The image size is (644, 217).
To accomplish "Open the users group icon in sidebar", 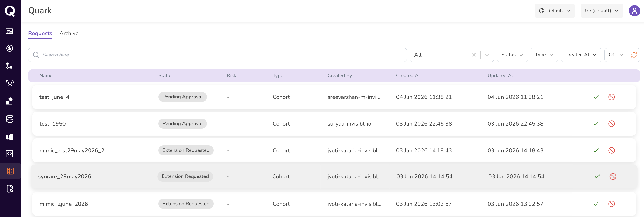I will pos(10,83).
